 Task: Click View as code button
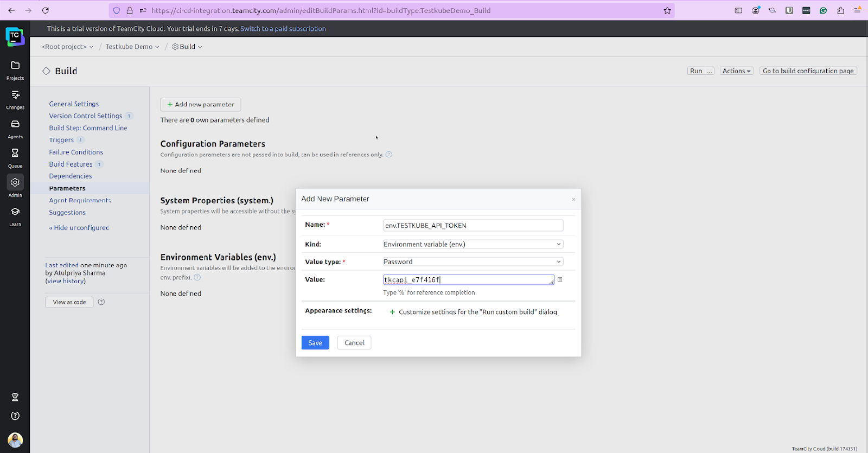coord(69,302)
